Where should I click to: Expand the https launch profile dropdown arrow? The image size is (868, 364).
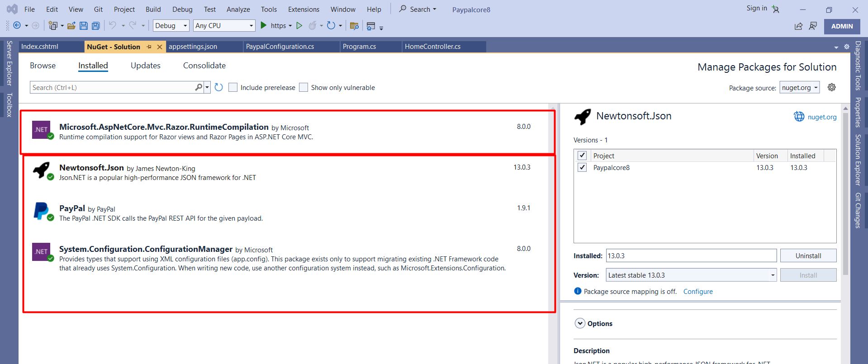click(x=290, y=26)
